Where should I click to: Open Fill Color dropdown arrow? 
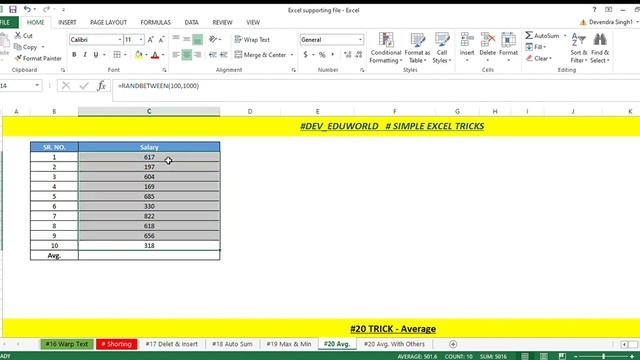(x=146, y=55)
